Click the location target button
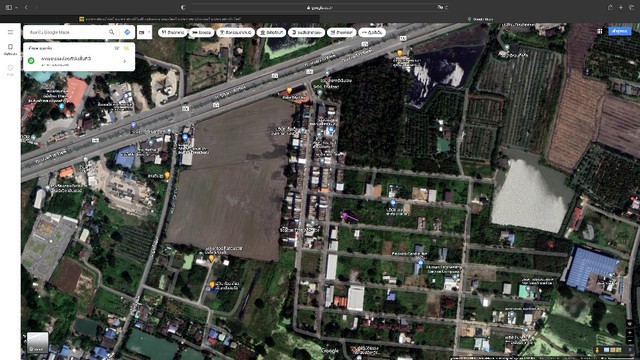 coord(629,323)
